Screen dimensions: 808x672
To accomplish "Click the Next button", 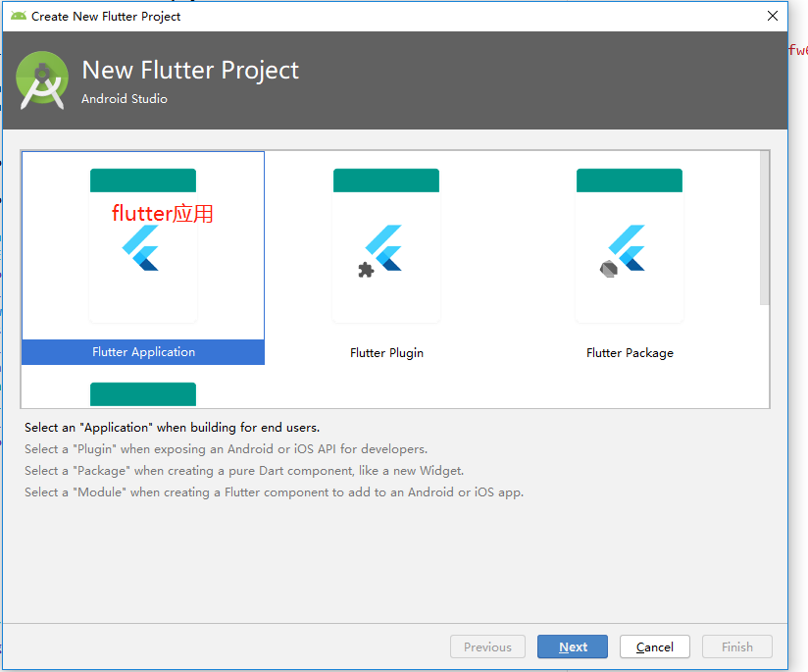I will 572,646.
